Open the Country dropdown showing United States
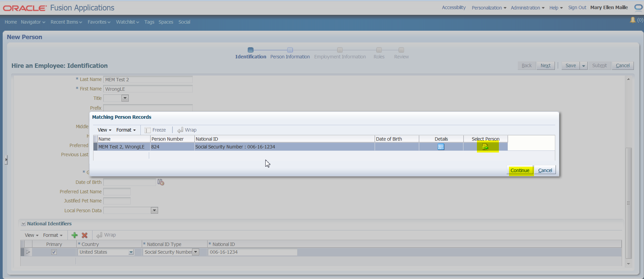Image resolution: width=644 pixels, height=279 pixels. (131, 252)
